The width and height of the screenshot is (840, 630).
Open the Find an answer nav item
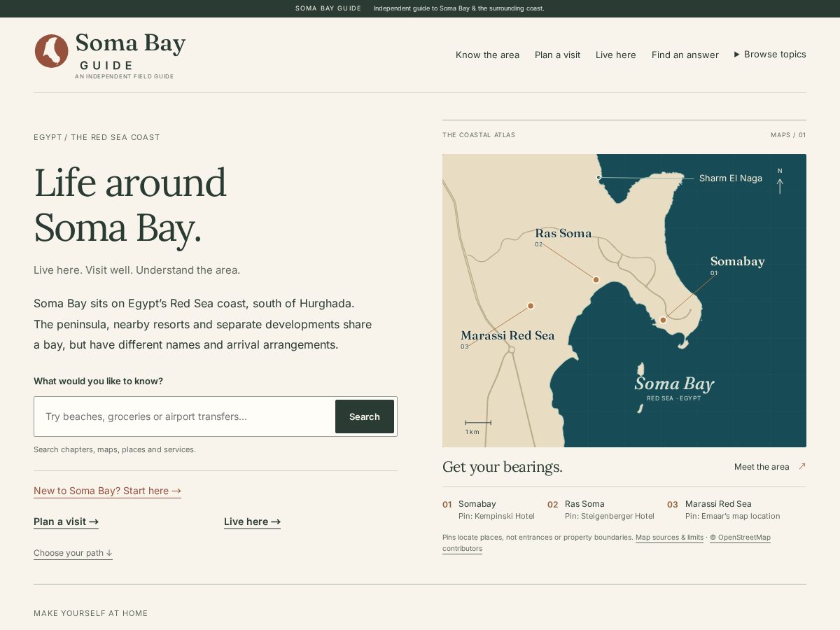(685, 55)
